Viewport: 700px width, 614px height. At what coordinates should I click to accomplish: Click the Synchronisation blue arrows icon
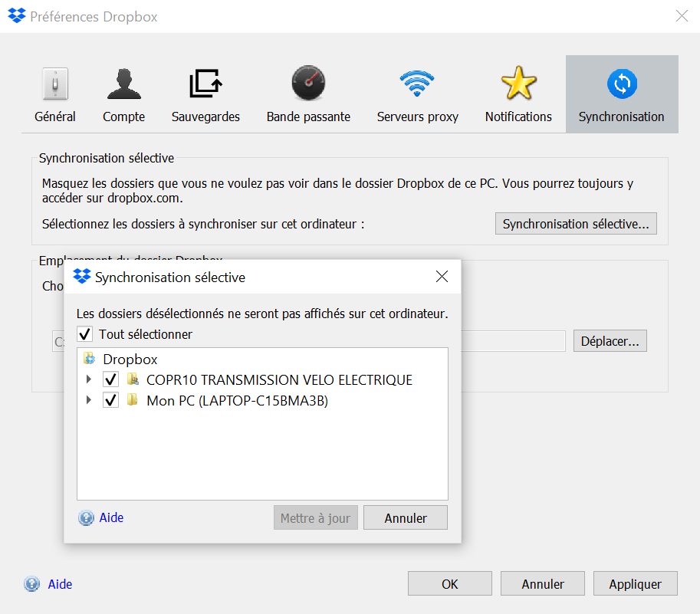[x=621, y=84]
